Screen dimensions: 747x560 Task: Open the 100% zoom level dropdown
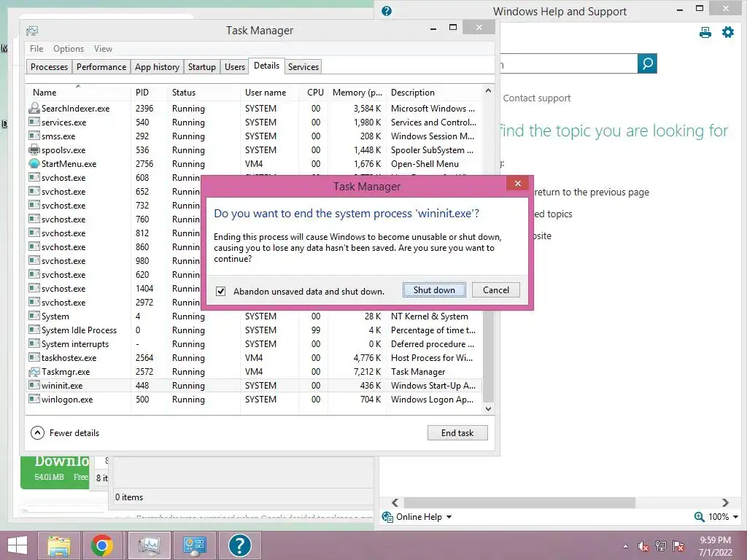tap(723, 517)
